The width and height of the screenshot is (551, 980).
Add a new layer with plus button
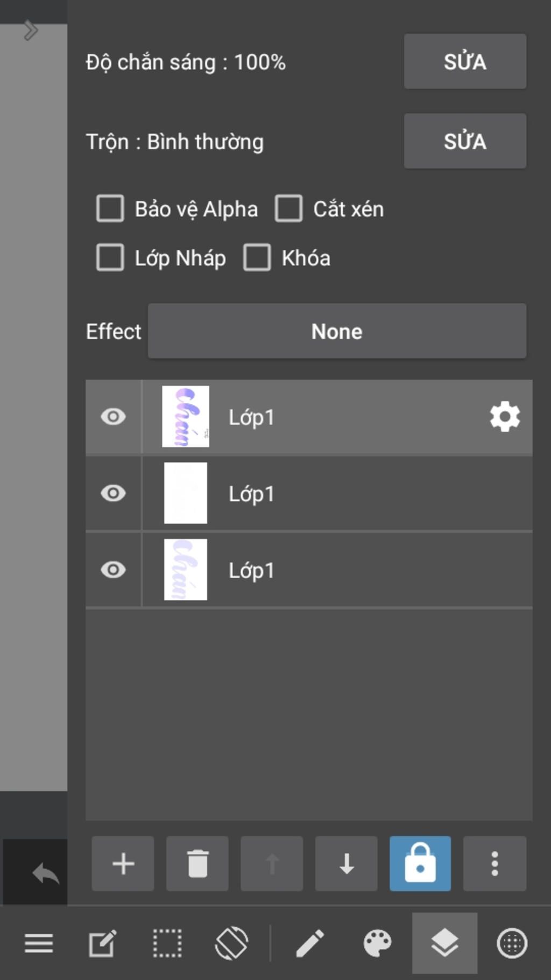pos(123,864)
